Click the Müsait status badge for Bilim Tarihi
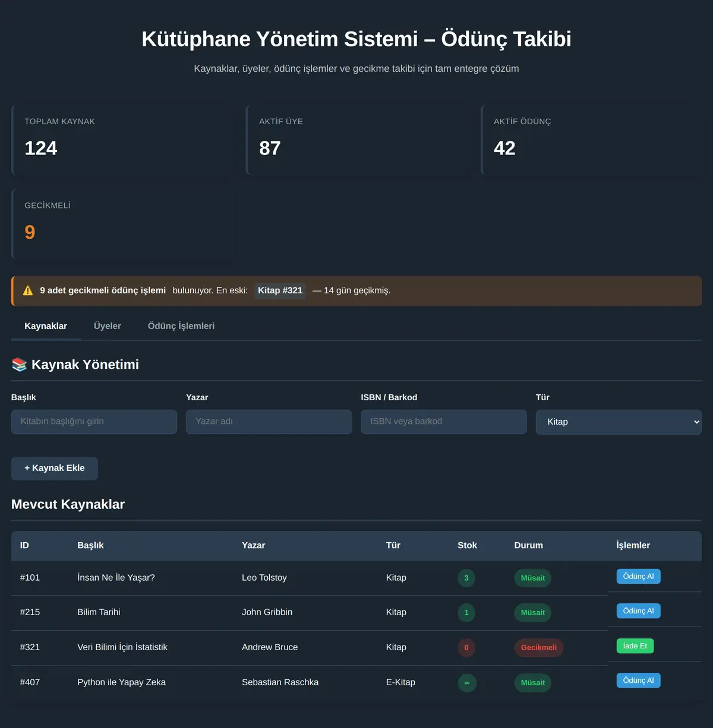Viewport: 713px width, 728px height. click(x=533, y=613)
